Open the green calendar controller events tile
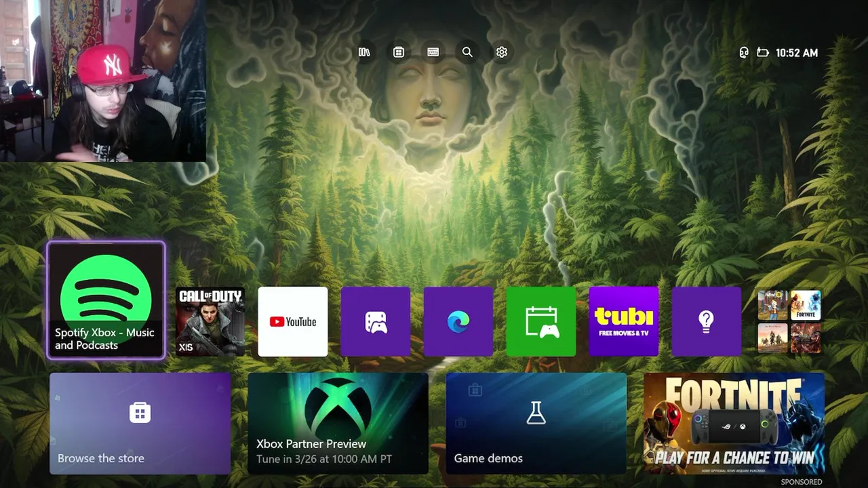Image resolution: width=868 pixels, height=488 pixels. pyautogui.click(x=541, y=321)
